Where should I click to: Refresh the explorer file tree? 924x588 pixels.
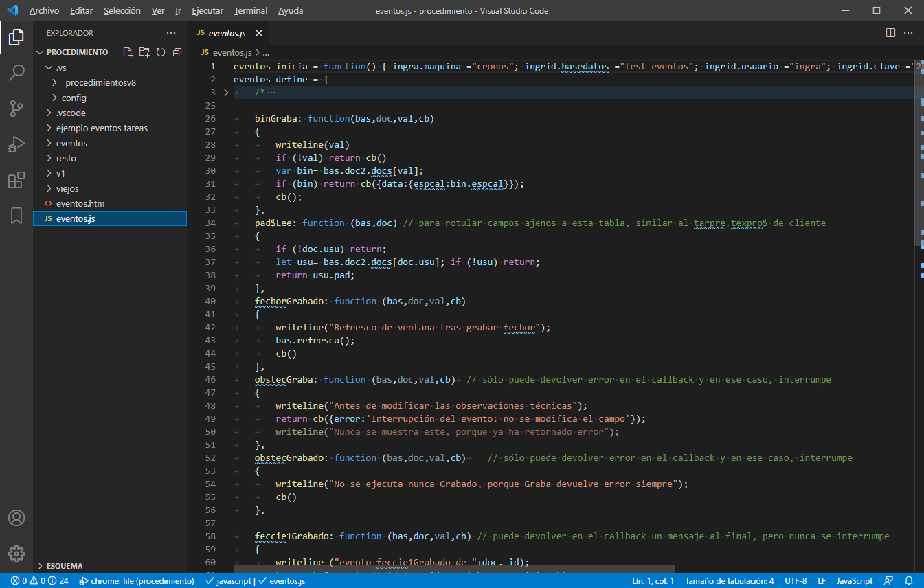click(x=161, y=52)
